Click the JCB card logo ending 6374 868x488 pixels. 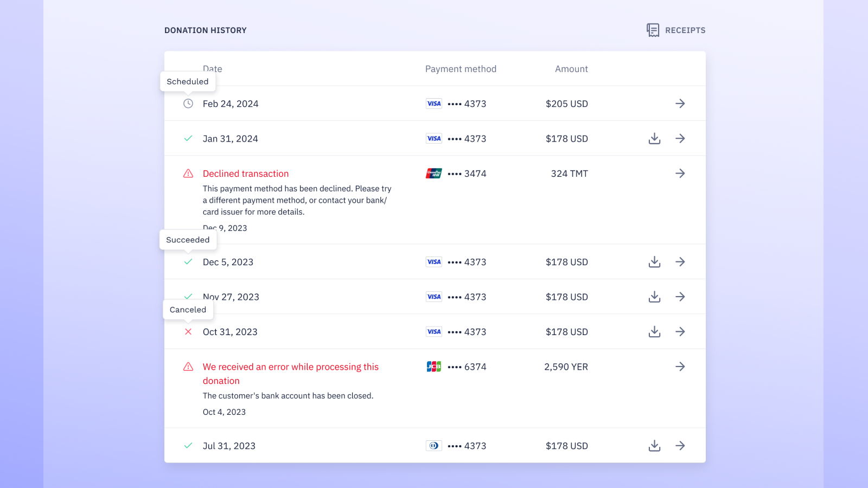point(433,367)
